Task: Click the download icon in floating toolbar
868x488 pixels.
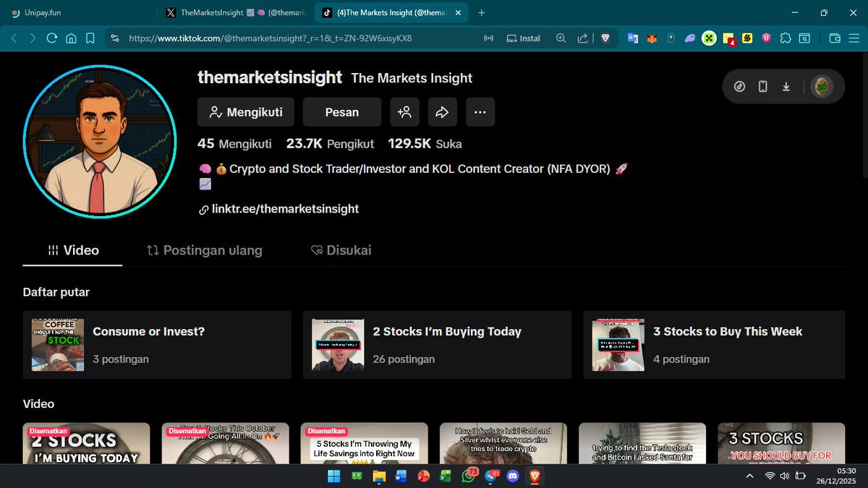Action: [786, 87]
